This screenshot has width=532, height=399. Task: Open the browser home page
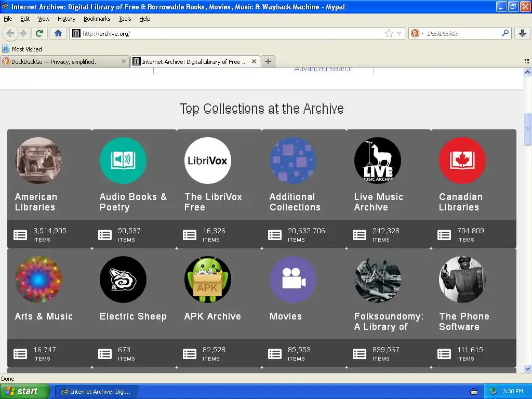coord(58,33)
